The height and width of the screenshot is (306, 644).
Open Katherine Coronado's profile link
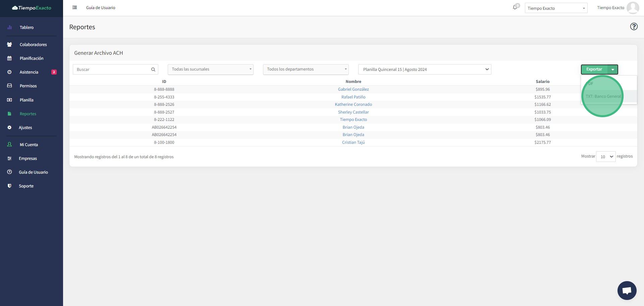tap(353, 104)
